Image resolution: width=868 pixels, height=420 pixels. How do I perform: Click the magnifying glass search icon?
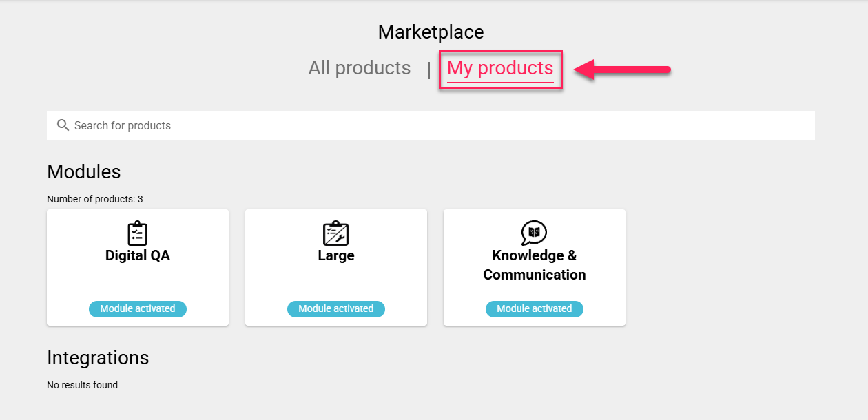(x=63, y=125)
